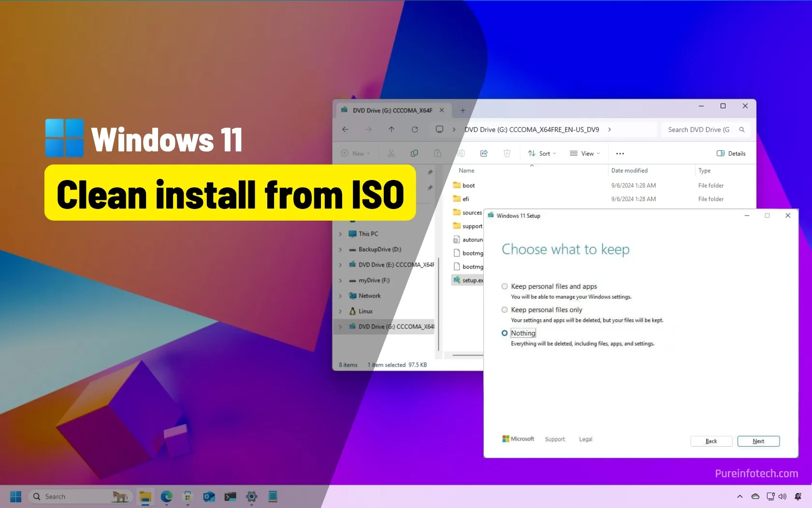Select the autorun file in file list
The height and width of the screenshot is (508, 812).
467,239
